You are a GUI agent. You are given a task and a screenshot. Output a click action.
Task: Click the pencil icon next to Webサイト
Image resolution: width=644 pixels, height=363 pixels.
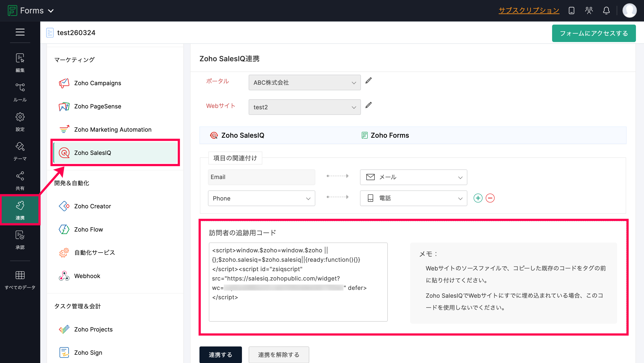(x=369, y=105)
